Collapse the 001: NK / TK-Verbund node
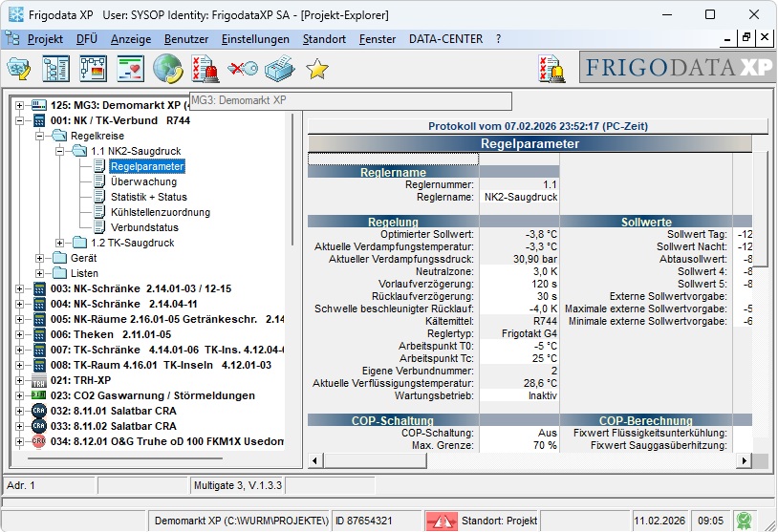Viewport: 778px width, 532px height. pyautogui.click(x=19, y=120)
